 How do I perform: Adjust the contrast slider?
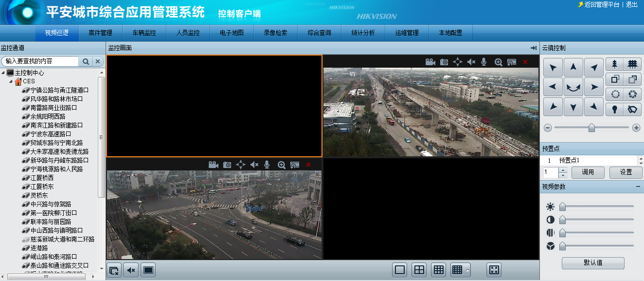point(597,220)
